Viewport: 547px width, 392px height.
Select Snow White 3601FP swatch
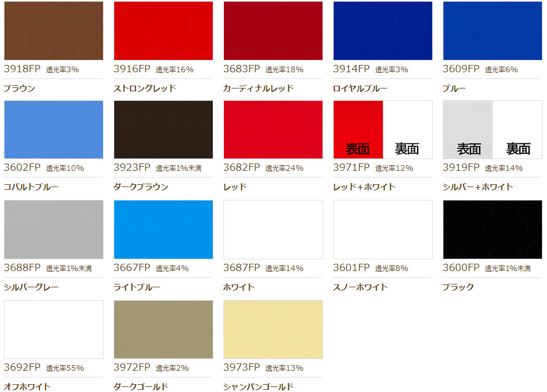[383, 230]
